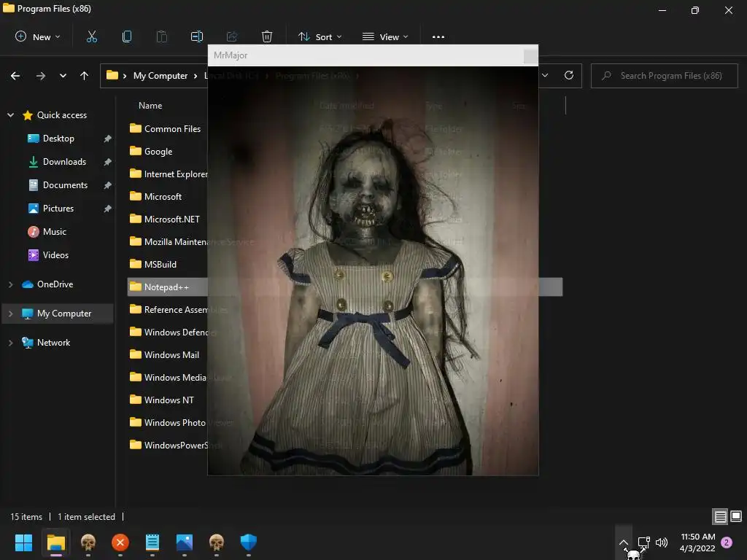
Task: Click My Computer breadcrumb segment
Action: pyautogui.click(x=160, y=76)
